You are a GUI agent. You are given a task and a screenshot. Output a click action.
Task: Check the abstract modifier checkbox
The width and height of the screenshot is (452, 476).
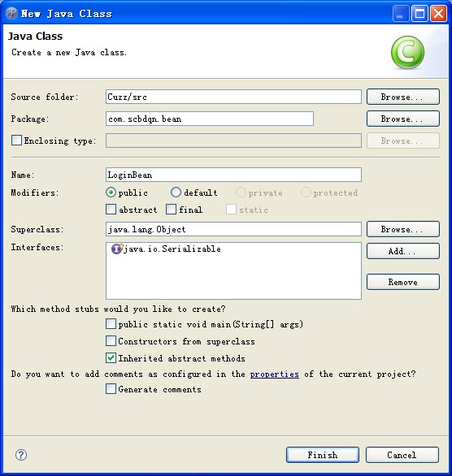[x=111, y=209]
